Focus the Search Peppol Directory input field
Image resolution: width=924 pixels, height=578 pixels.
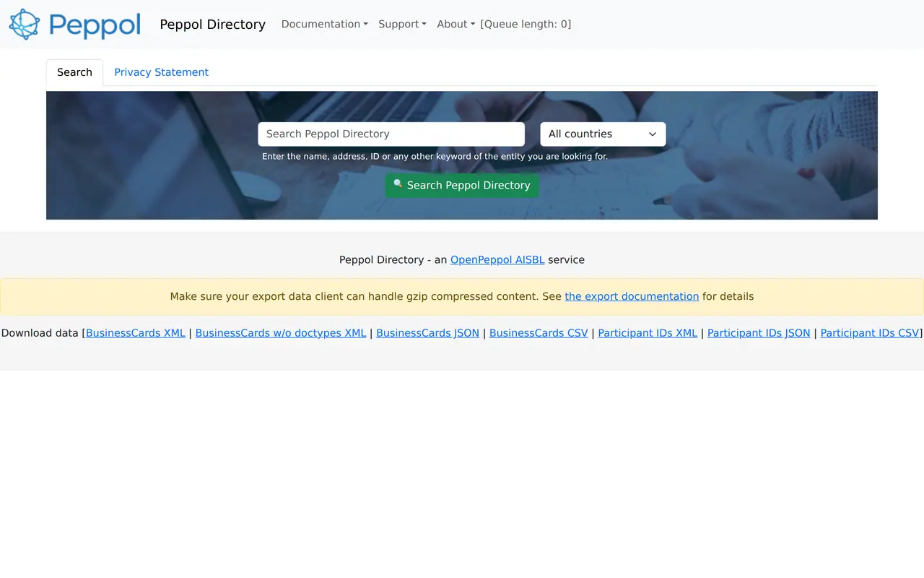tap(391, 134)
